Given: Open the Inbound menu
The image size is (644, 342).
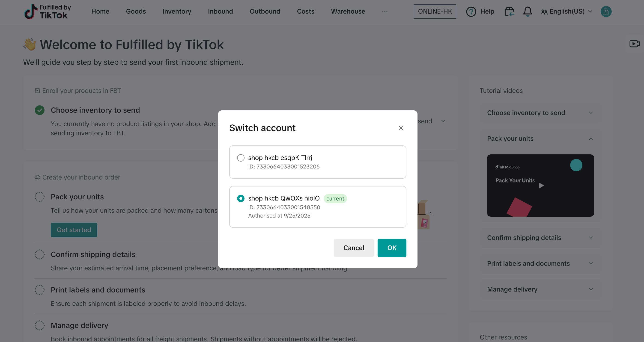Looking at the screenshot, I should coord(220,12).
